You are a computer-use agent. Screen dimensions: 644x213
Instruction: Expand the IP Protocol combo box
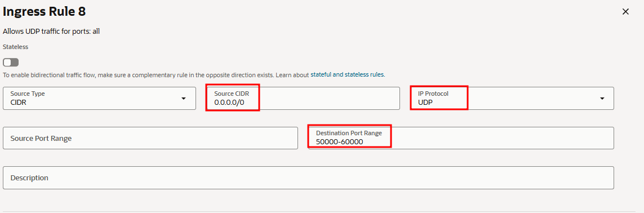(x=512, y=98)
